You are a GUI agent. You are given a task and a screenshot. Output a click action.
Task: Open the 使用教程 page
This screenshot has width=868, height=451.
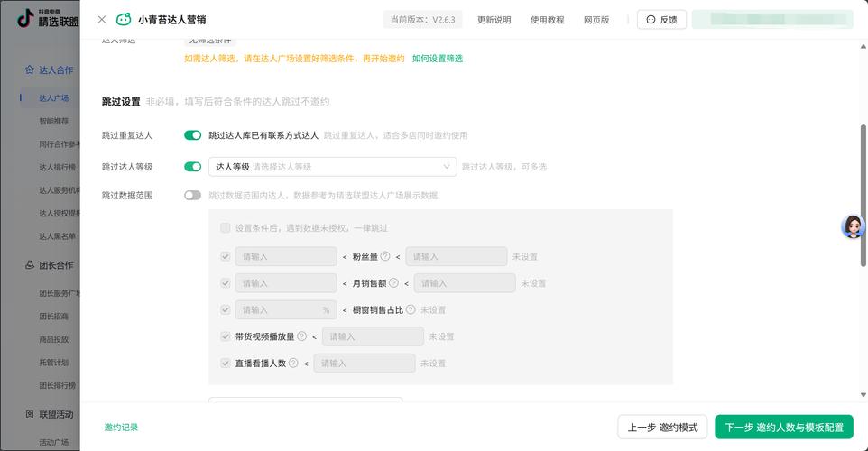[x=547, y=19]
